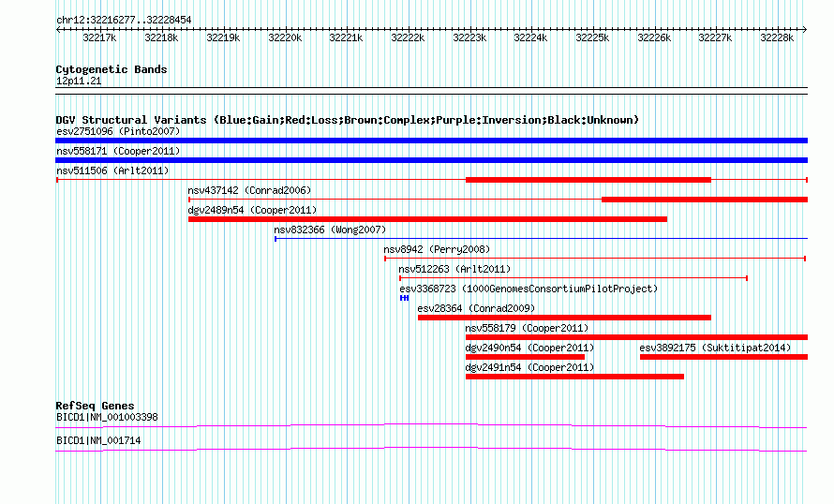Click the RefSeq Genes track title

pyautogui.click(x=95, y=405)
